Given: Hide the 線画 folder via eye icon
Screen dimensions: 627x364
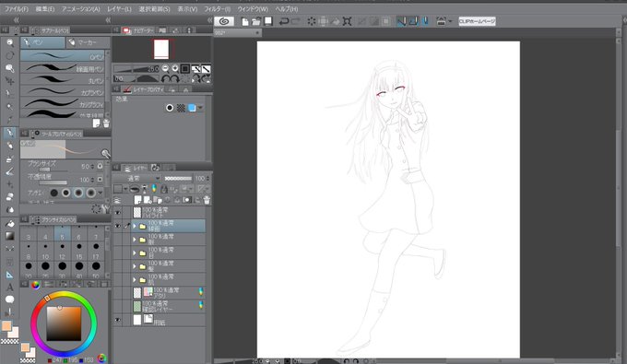Looking at the screenshot, I should coord(118,226).
